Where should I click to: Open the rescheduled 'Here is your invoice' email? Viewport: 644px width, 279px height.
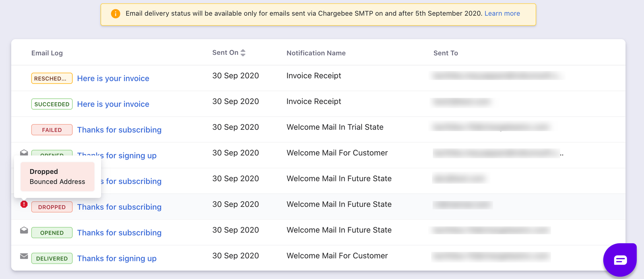coord(113,79)
